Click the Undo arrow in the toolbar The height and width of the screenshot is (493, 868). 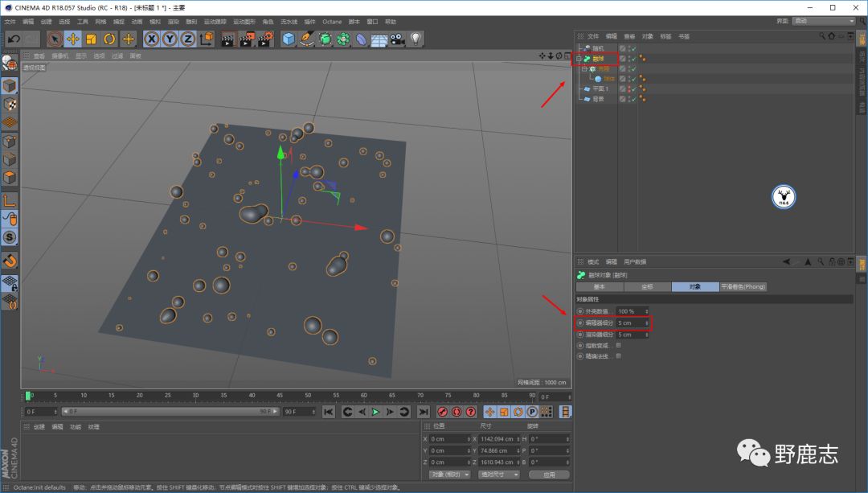coord(13,39)
